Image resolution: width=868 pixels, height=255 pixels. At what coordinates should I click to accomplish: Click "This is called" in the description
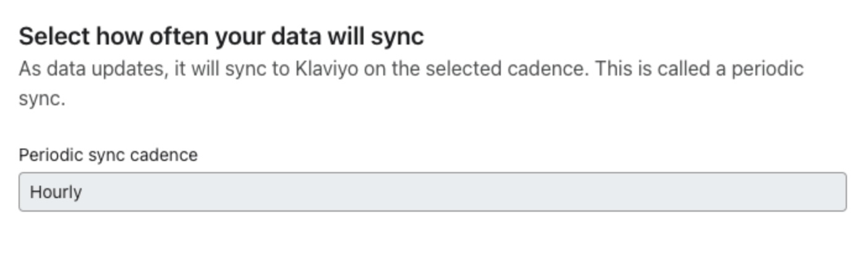[x=653, y=68]
